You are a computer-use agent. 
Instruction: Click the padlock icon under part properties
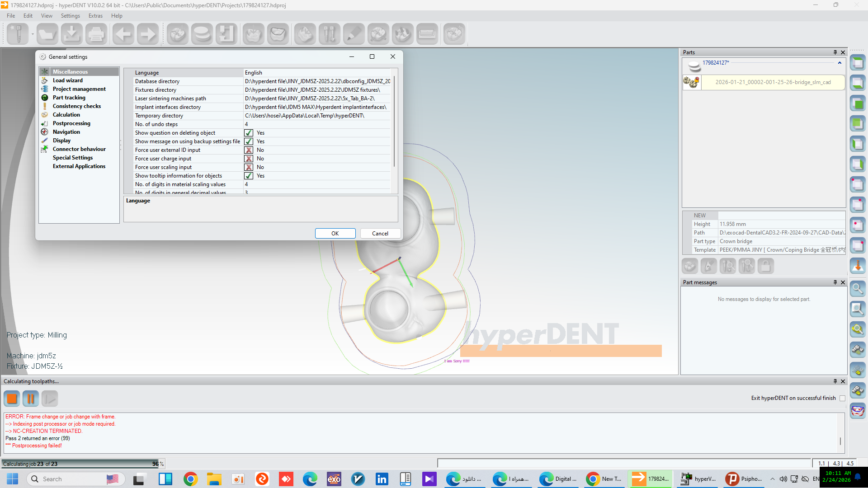[766, 266]
